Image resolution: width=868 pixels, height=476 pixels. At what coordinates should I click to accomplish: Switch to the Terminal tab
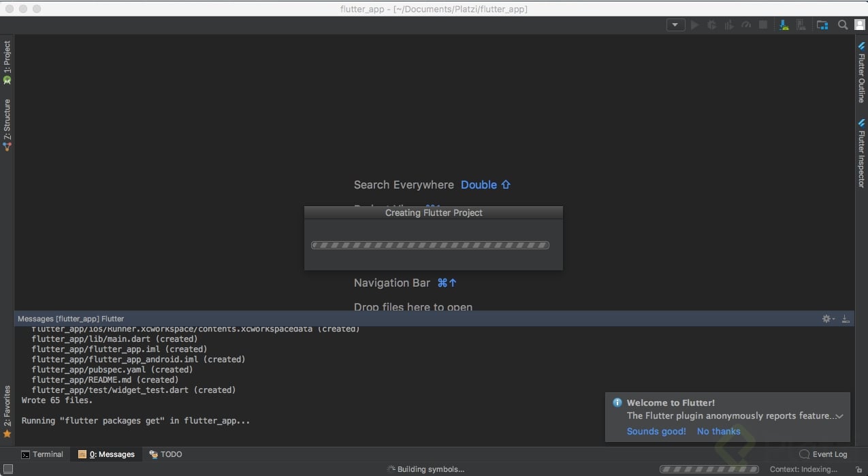point(43,454)
